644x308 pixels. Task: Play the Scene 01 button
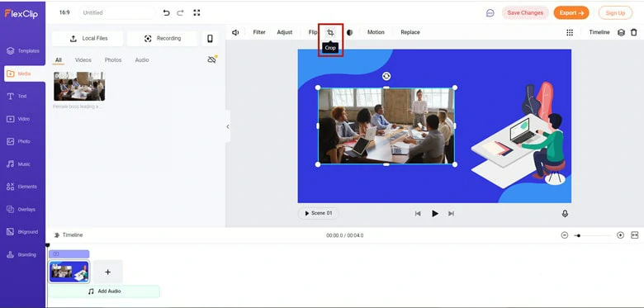tap(318, 214)
